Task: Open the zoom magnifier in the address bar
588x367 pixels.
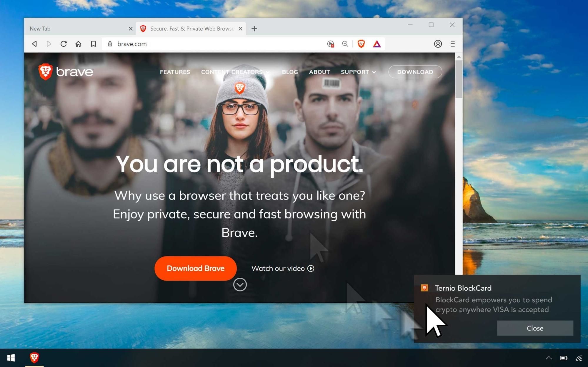Action: click(x=345, y=44)
